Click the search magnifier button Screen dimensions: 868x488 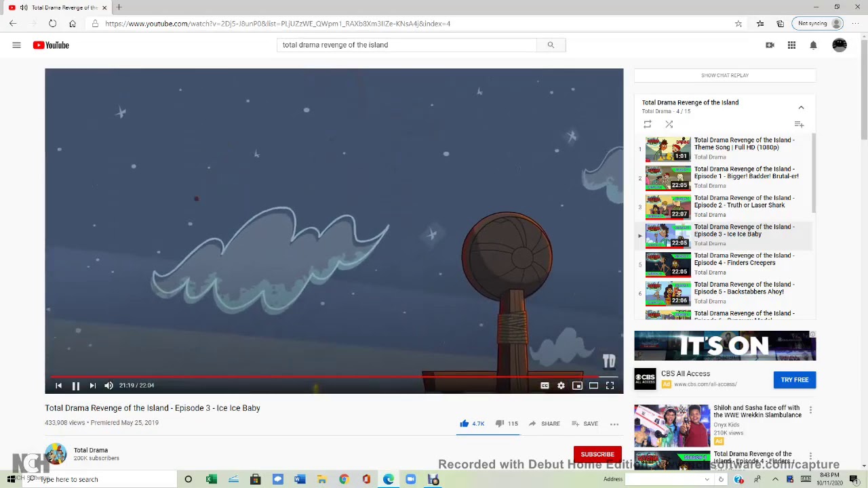551,45
